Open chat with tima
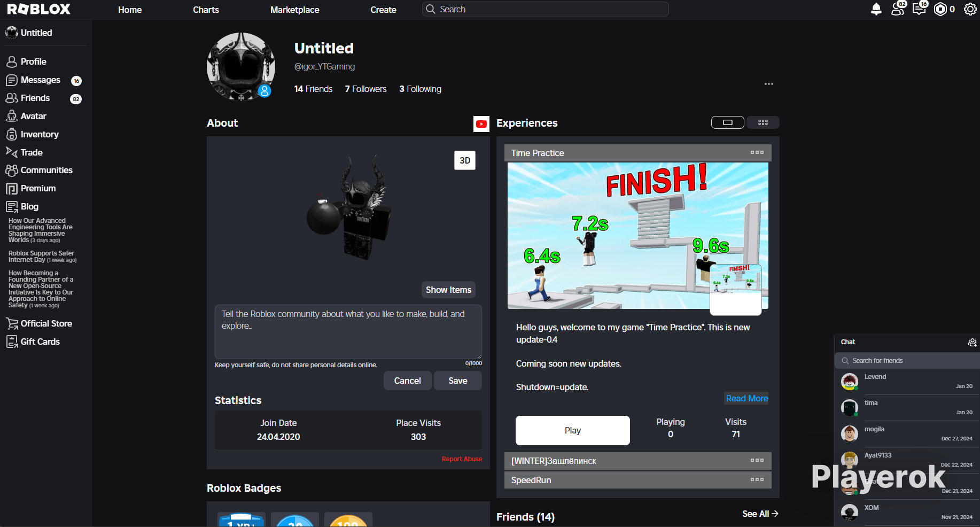The width and height of the screenshot is (980, 527). [x=907, y=408]
